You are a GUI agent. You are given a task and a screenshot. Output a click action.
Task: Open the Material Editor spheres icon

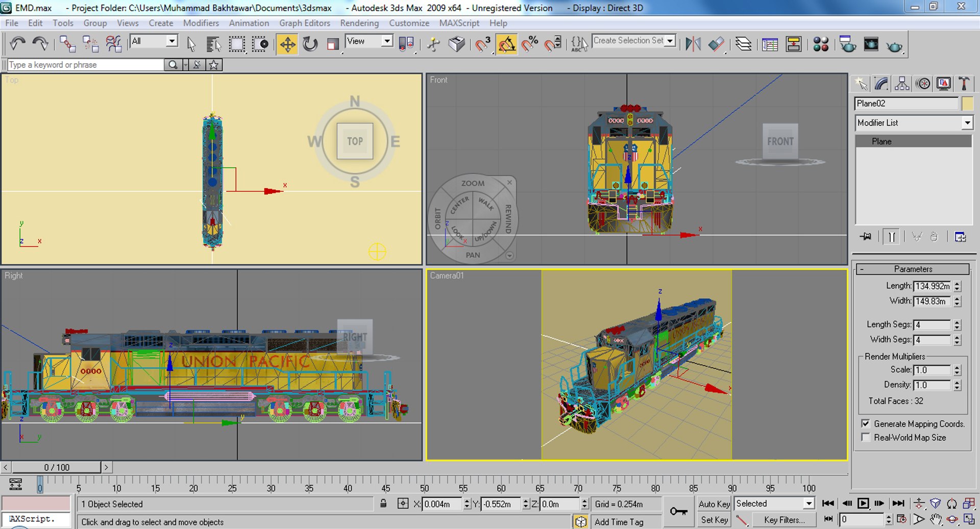[821, 44]
